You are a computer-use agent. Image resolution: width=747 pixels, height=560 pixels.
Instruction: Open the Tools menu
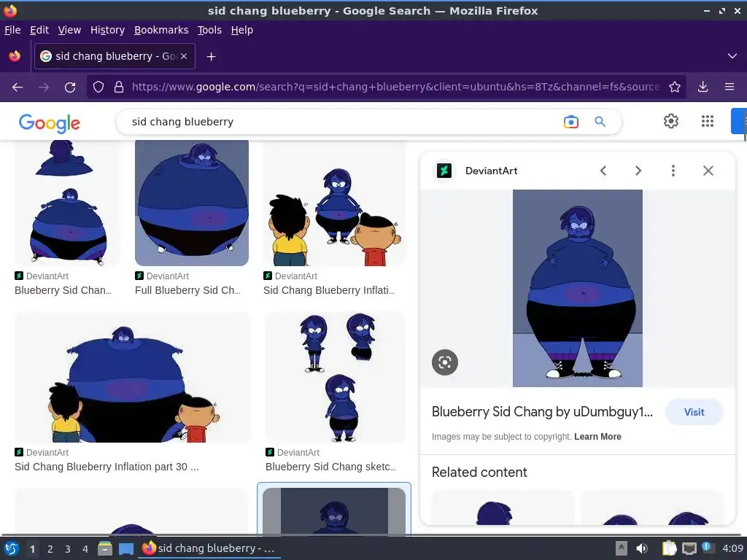pyautogui.click(x=209, y=30)
